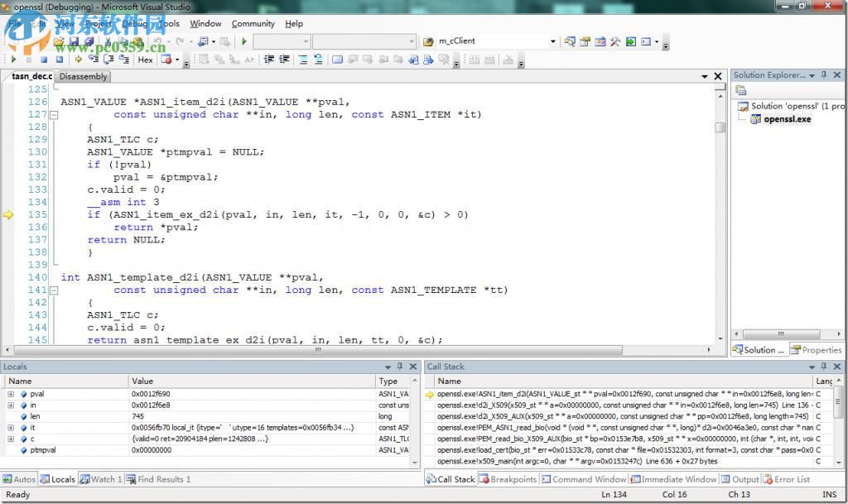Open the Properties Window toolbar icon
The height and width of the screenshot is (504, 848).
point(585,41)
